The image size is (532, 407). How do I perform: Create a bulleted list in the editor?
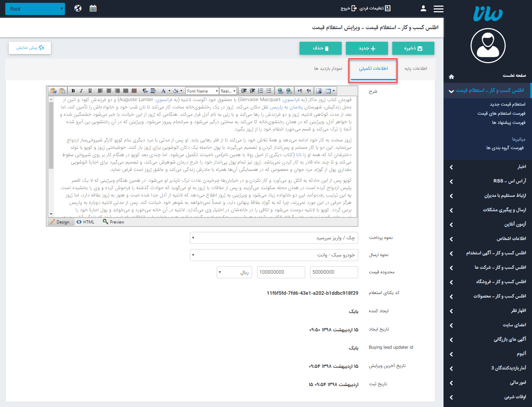269,91
